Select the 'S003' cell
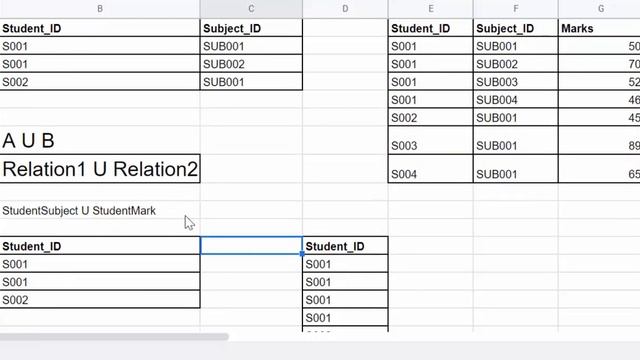This screenshot has width=640, height=360. [x=431, y=140]
